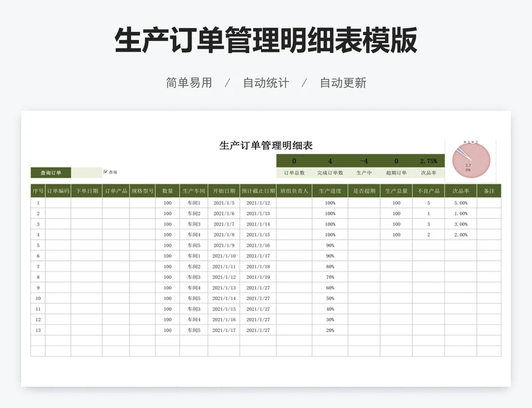
Task: Select the 5.00% defect rate cell
Action: pos(461,203)
